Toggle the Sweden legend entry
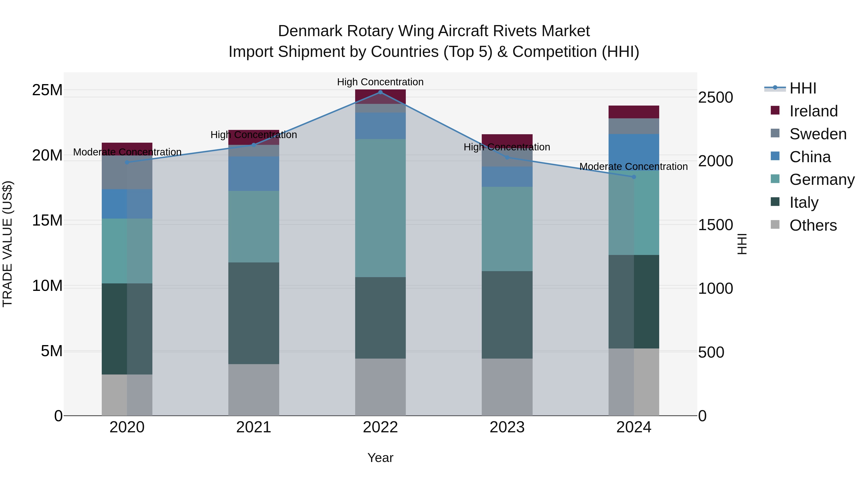The image size is (868, 488). coord(808,134)
